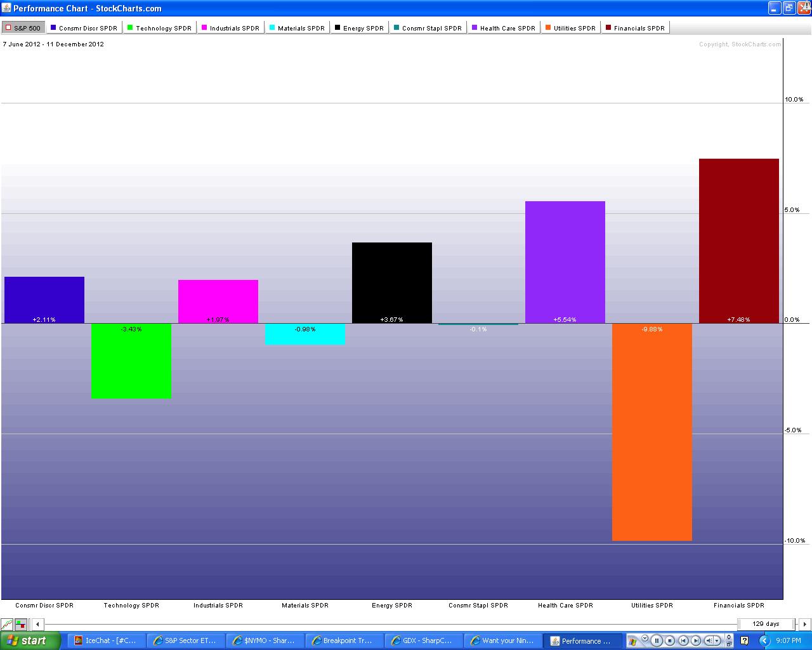
Task: Open the GDX SharpCharts taskbar window
Action: [x=423, y=640]
